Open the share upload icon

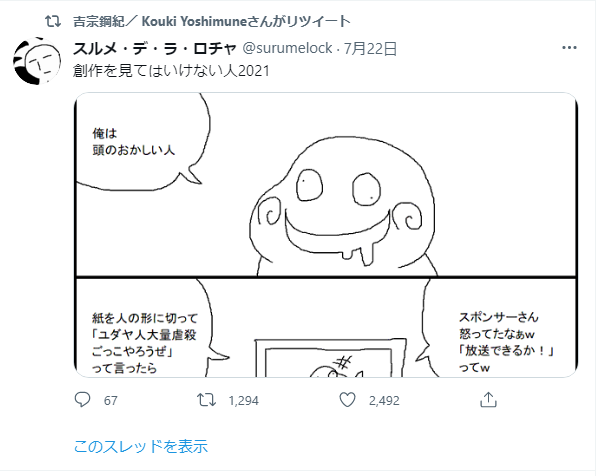coord(488,400)
